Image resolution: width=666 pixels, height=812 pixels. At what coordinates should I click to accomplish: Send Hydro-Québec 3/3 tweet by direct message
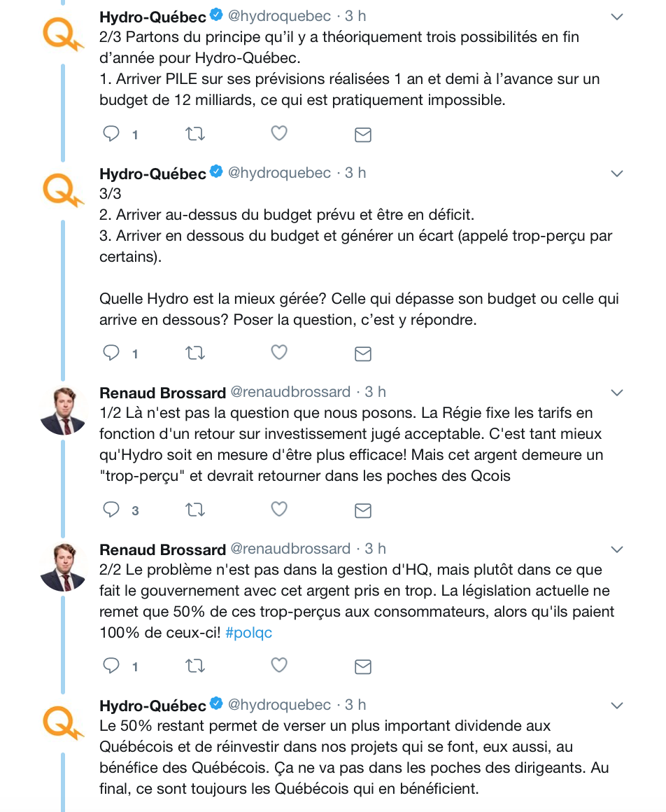click(x=362, y=353)
